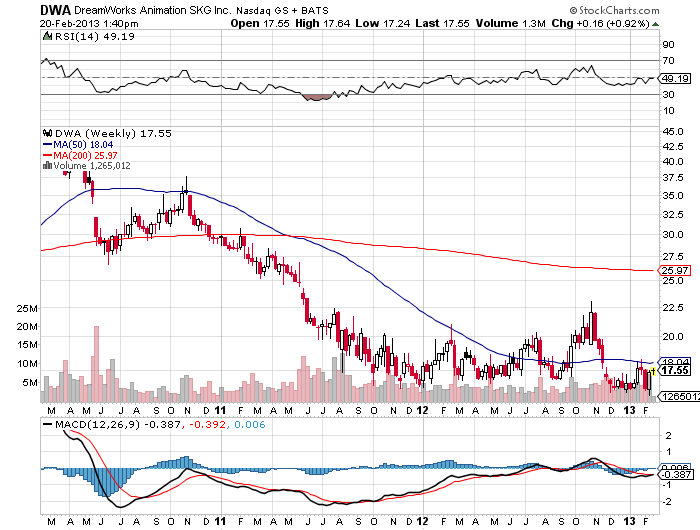The width and height of the screenshot is (700, 530).
Task: Click the 20-Feb-2013 1:40pm timestamp
Action: [x=89, y=24]
